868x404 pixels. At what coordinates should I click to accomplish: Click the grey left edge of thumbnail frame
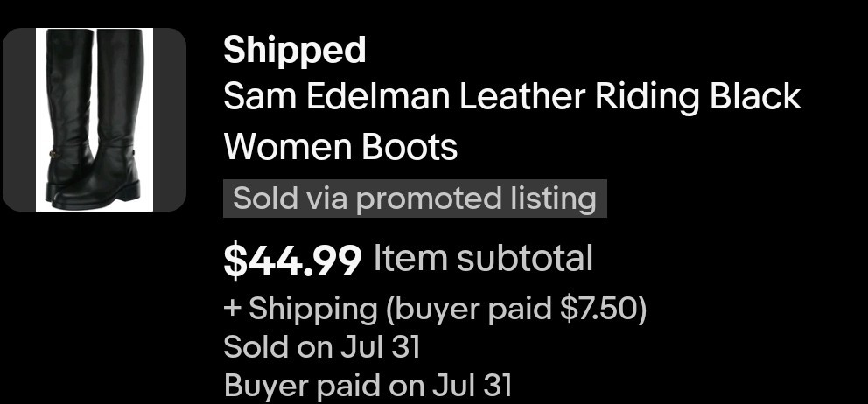coord(19,120)
